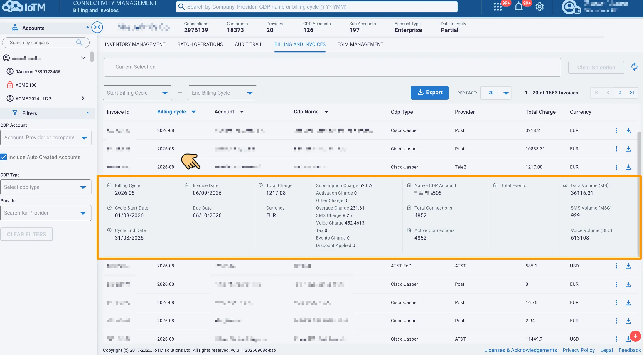Open the CDP Account filter dropdown
644x355 pixels.
click(x=46, y=138)
